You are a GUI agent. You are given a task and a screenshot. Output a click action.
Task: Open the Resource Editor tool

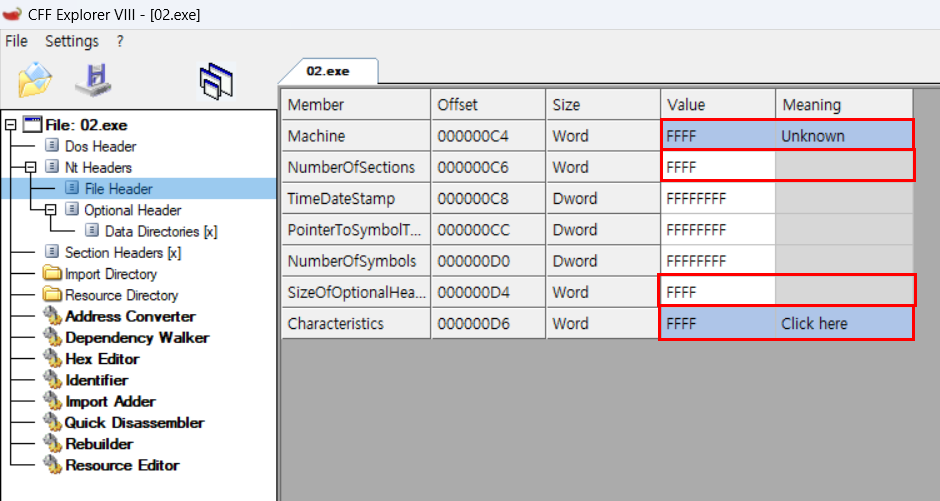pos(122,465)
